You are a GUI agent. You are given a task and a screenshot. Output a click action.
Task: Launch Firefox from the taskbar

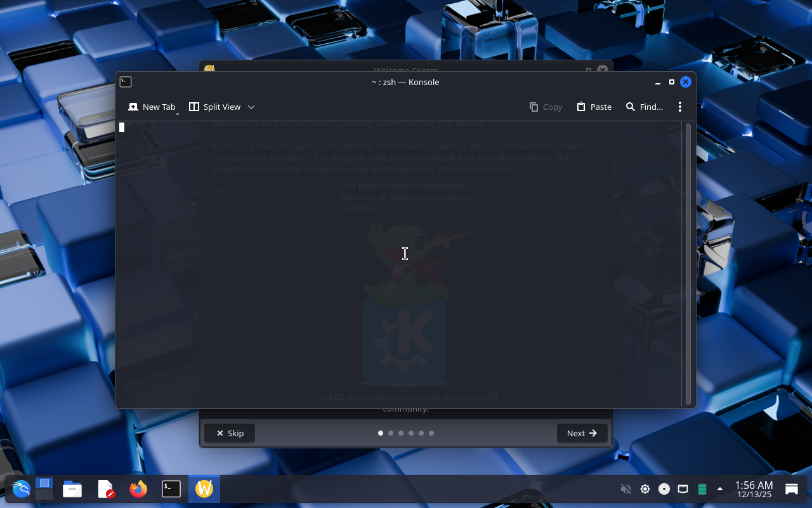coord(138,489)
